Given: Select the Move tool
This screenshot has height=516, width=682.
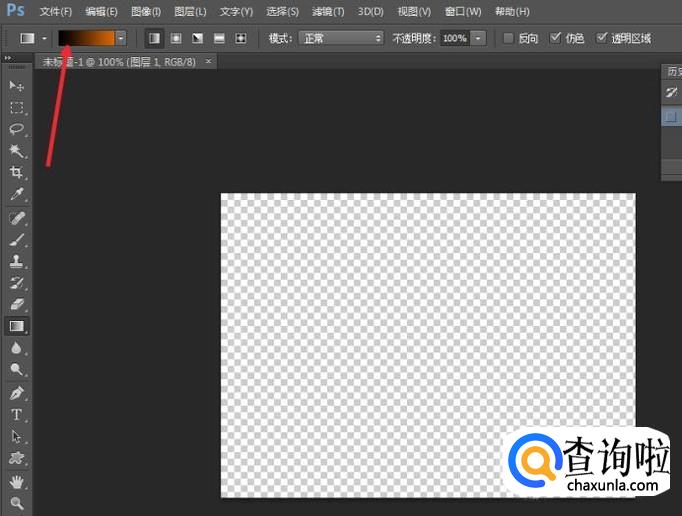Looking at the screenshot, I should click(x=17, y=86).
